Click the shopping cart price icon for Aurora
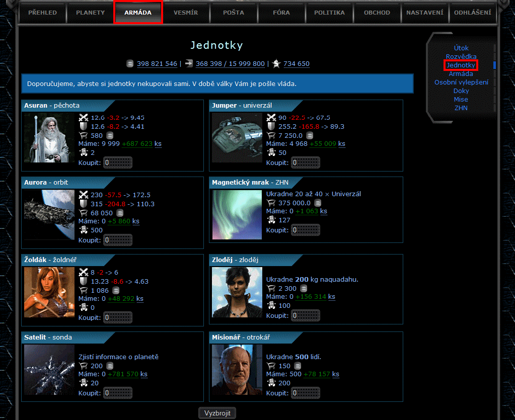Image resolution: width=515 pixels, height=420 pixels. (x=84, y=213)
